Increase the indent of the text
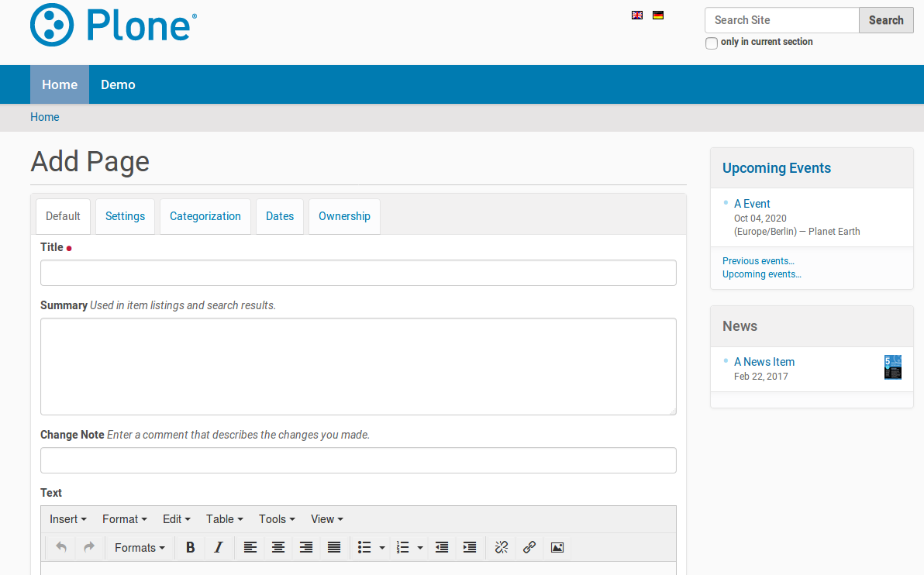Screen dimensions: 924x575 [470, 547]
